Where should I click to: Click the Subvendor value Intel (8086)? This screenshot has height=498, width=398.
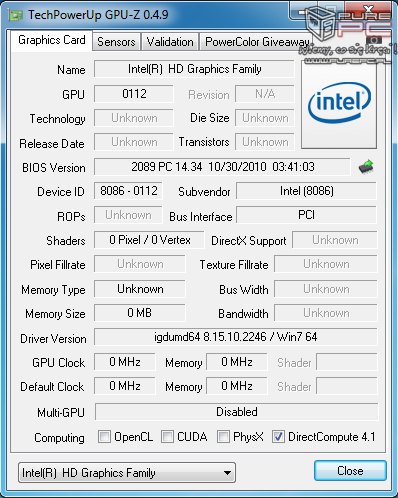tap(306, 191)
